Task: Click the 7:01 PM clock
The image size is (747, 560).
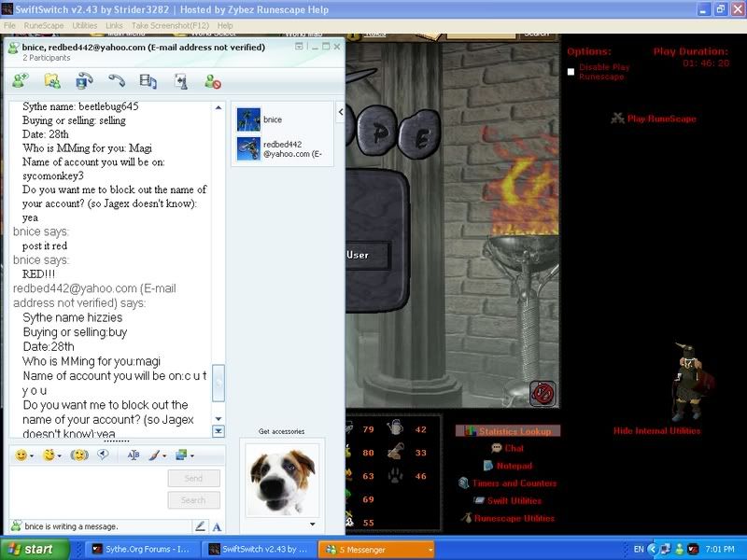Action: (x=719, y=549)
